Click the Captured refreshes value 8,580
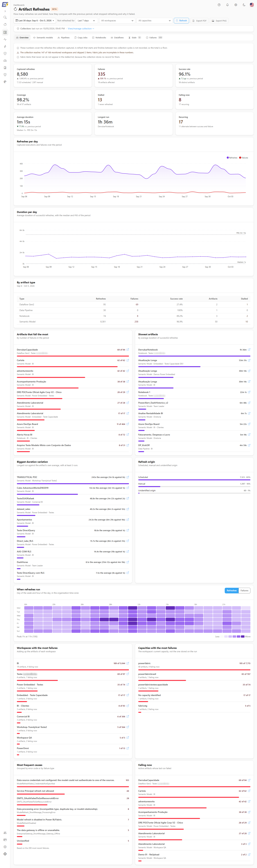The image size is (257, 868). [22, 74]
